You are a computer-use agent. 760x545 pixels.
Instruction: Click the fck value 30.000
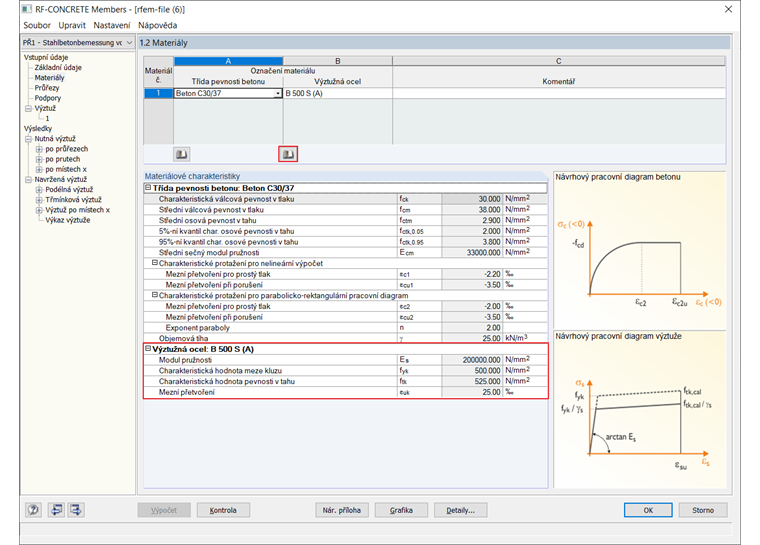(473, 199)
